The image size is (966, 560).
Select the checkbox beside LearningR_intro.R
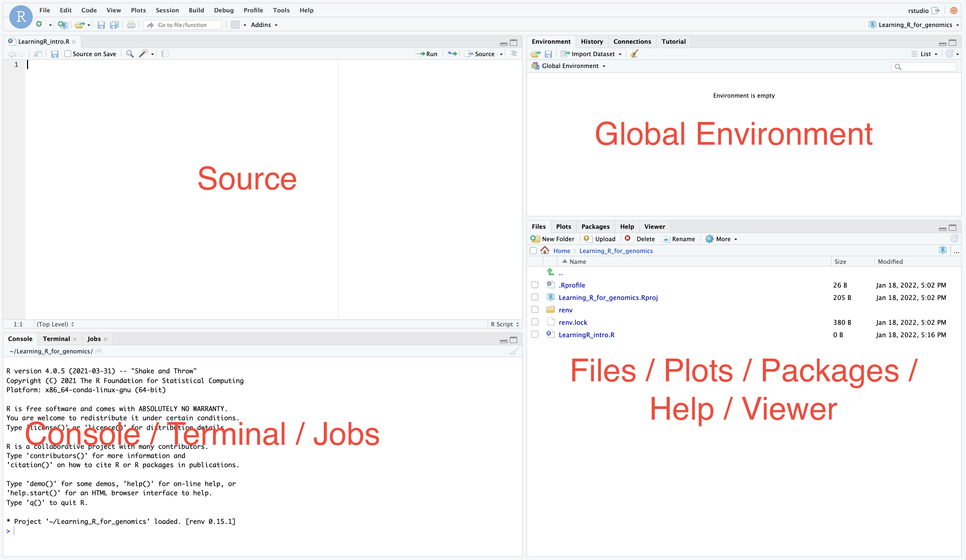535,334
